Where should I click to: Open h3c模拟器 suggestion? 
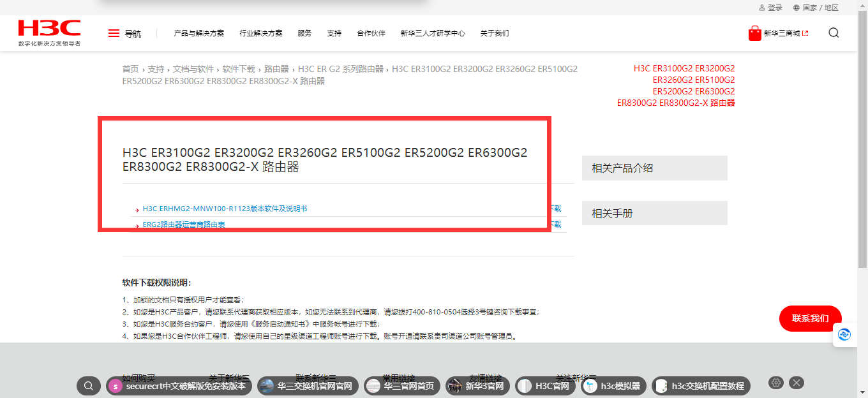click(x=614, y=385)
